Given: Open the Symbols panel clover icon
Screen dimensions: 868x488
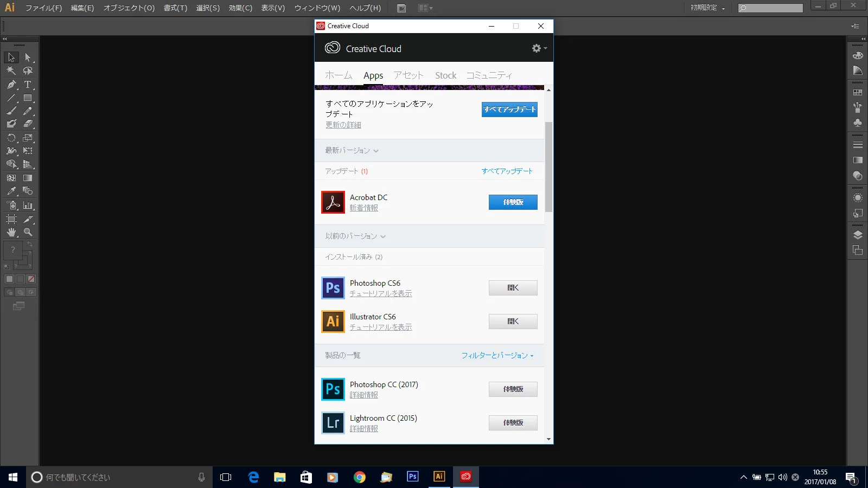Looking at the screenshot, I should tap(858, 123).
